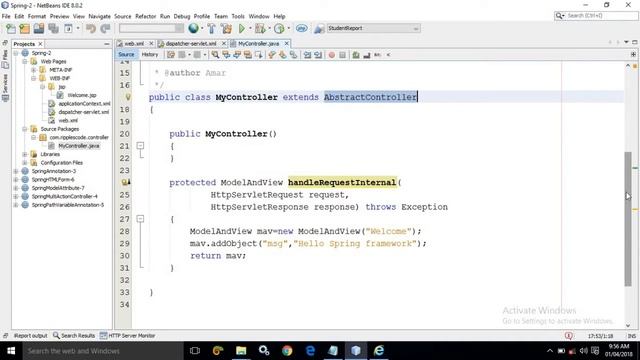Click the Find Selection magnifier editor icon
Viewport: 640px width, 360px height.
[215, 55]
